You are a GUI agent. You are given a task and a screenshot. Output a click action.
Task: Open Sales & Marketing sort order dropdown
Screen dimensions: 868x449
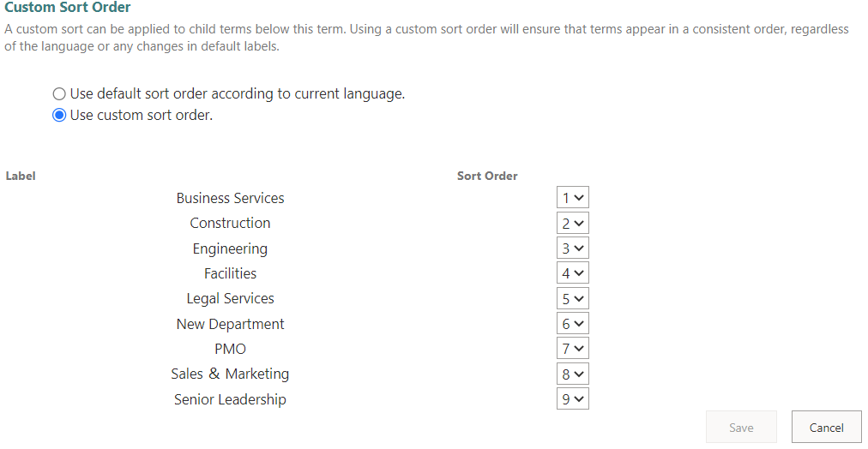572,374
